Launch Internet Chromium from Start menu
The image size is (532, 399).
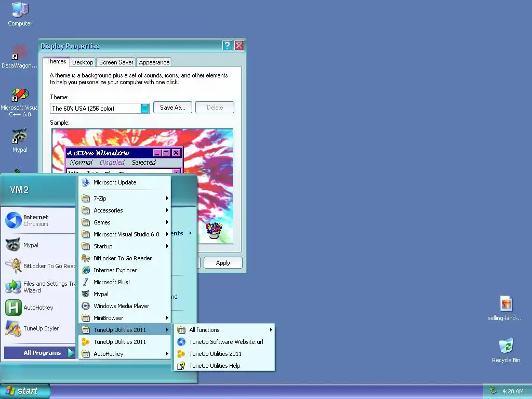[38, 220]
